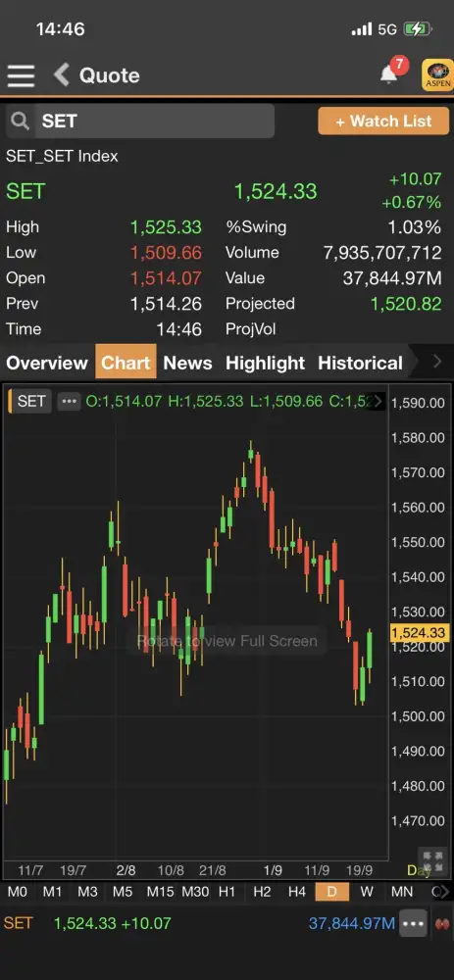Tap the SET chart series label

tap(30, 401)
